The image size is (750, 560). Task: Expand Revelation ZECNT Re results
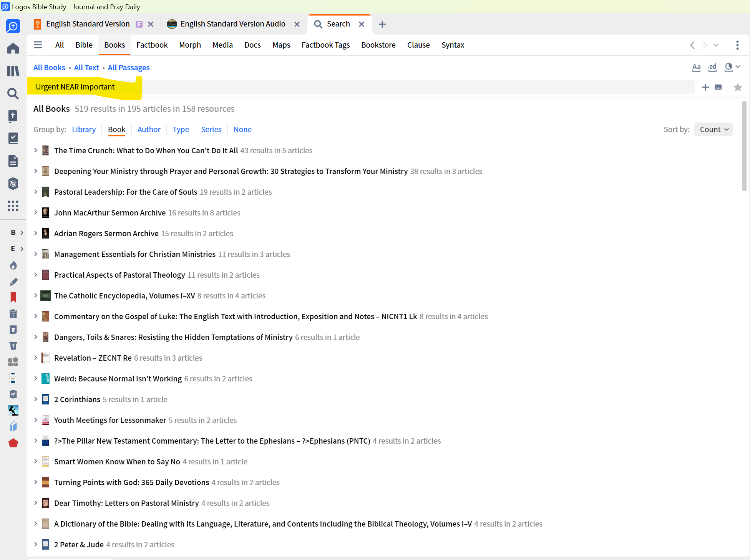point(35,358)
